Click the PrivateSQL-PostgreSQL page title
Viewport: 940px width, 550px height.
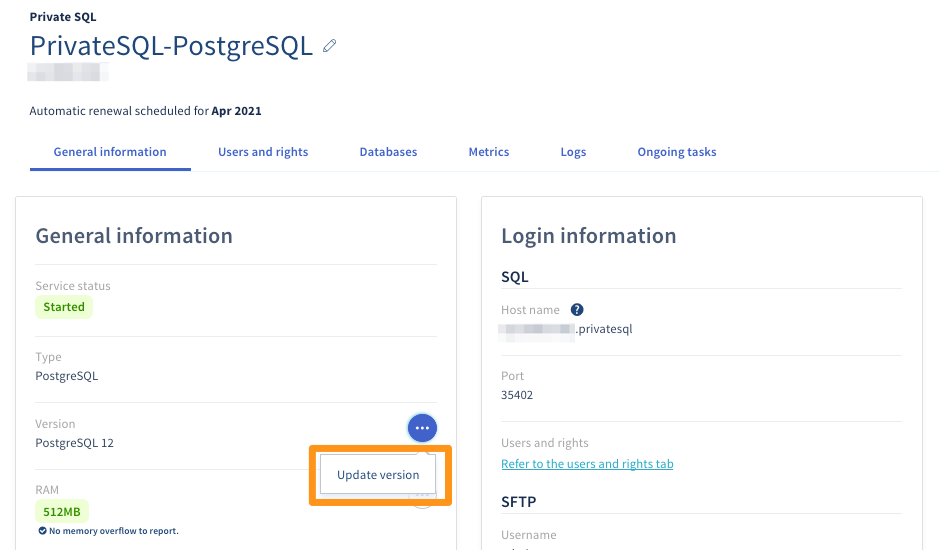[171, 46]
